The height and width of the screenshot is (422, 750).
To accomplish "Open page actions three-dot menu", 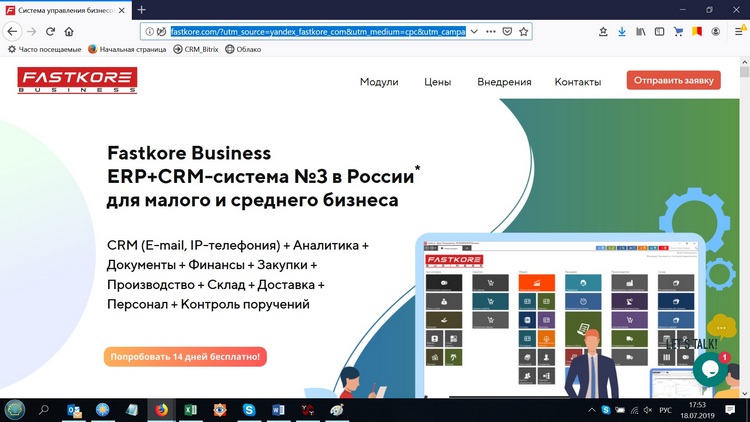I will pos(491,32).
